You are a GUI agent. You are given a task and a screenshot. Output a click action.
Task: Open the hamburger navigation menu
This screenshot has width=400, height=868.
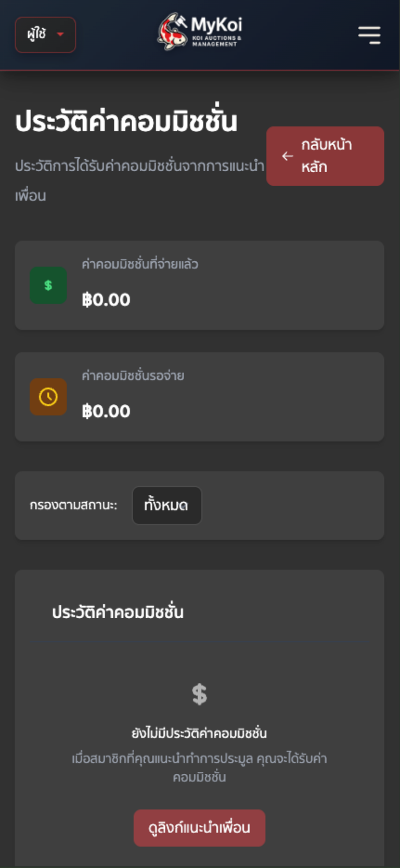click(x=369, y=35)
